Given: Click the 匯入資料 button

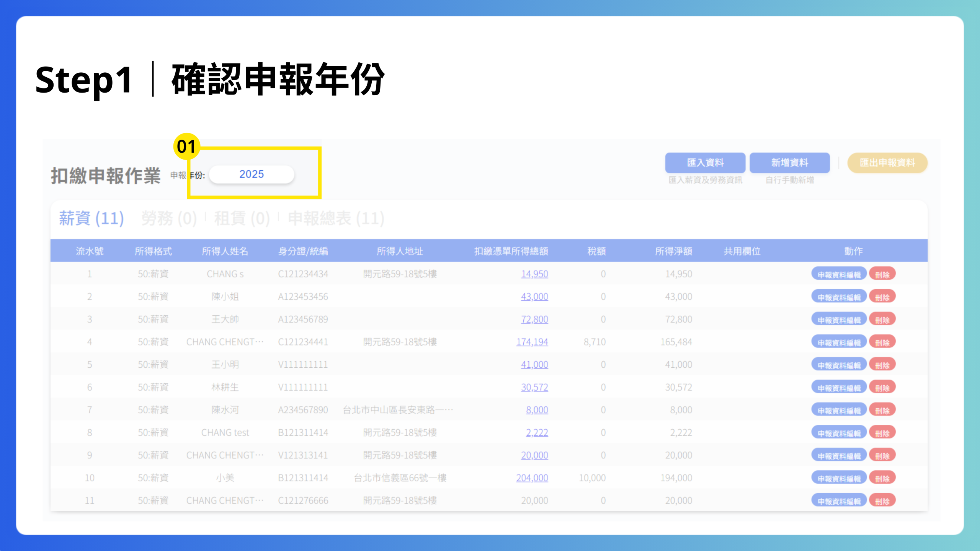Looking at the screenshot, I should coord(705,163).
